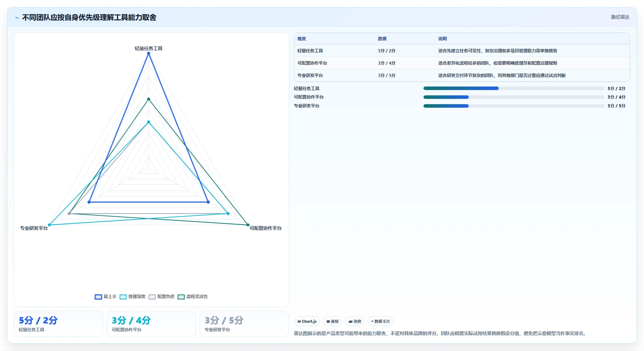Click the 说明 column header
Viewport: 644px width, 351px height.
[443, 39]
